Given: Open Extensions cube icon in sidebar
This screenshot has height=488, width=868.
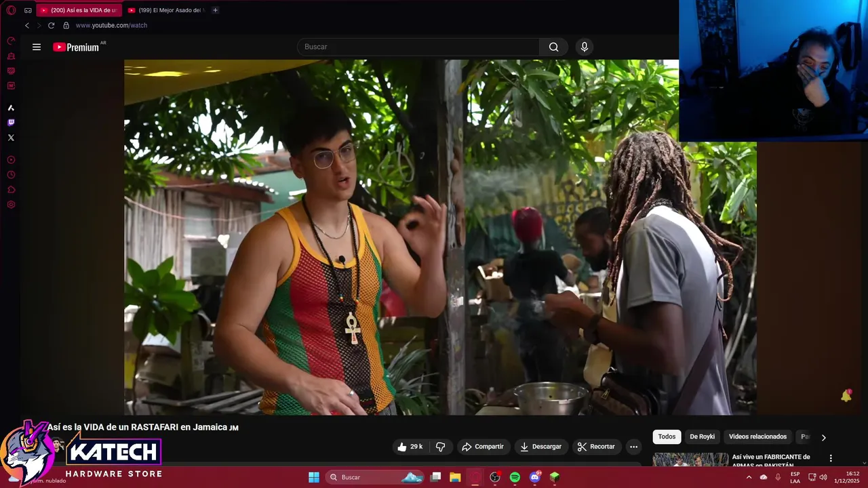Looking at the screenshot, I should [11, 190].
